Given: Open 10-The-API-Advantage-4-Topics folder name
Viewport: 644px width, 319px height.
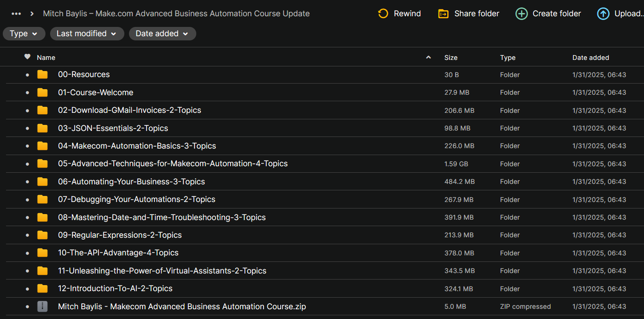Looking at the screenshot, I should [x=118, y=253].
